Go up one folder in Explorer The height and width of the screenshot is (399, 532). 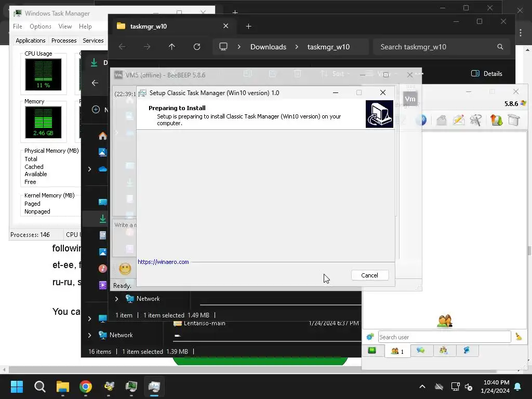171,47
